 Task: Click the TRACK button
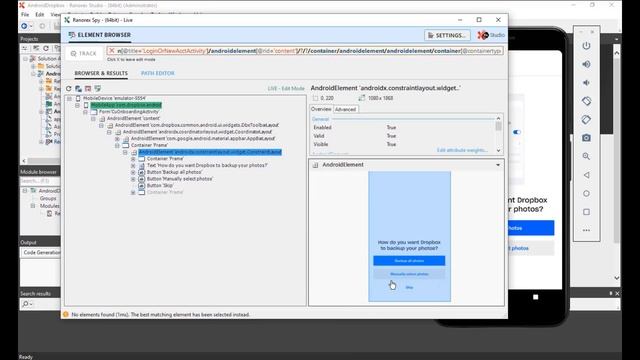[x=84, y=53]
